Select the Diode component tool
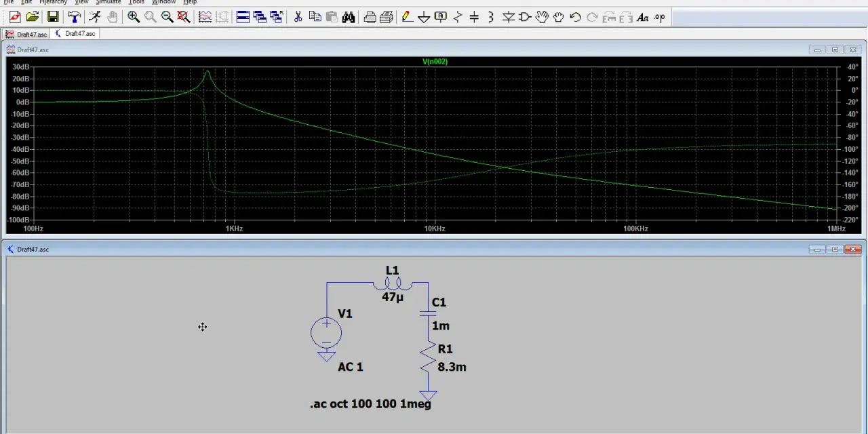The width and height of the screenshot is (868, 434). tap(509, 17)
